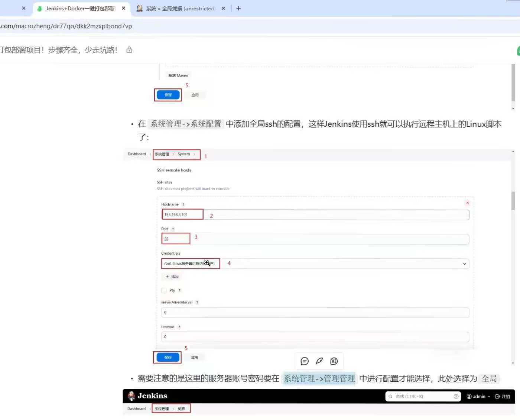The image size is (520, 420).
Task: Click the 凭据 breadcrumb item
Action: pos(181,409)
